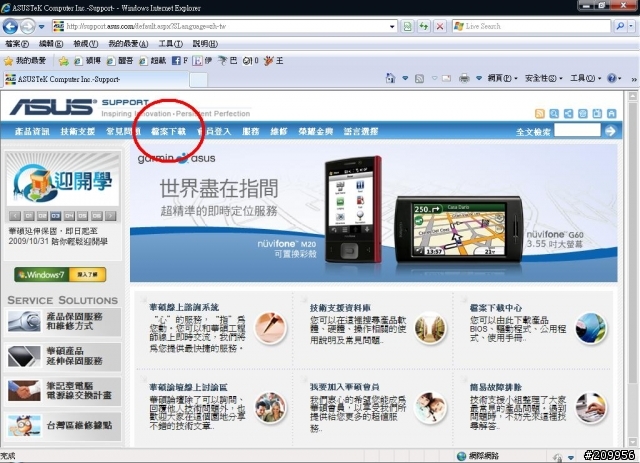Open the 編輯(E) menu
The image size is (640, 463).
(x=51, y=44)
